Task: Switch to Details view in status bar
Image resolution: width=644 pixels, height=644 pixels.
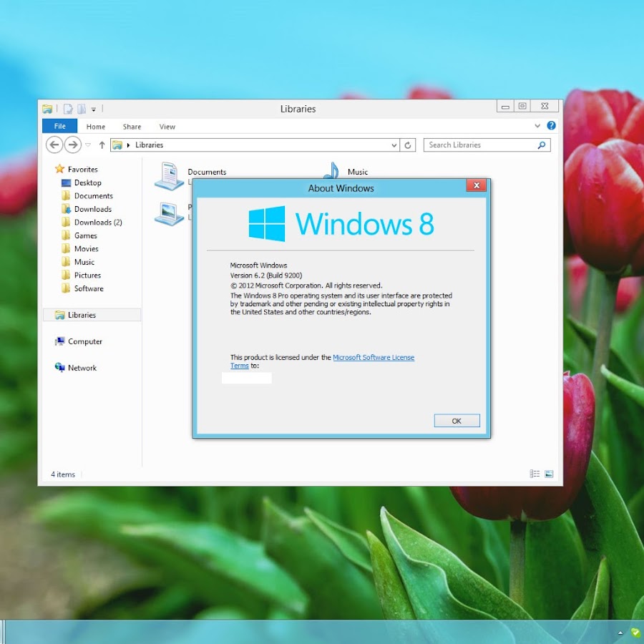Action: tap(535, 474)
